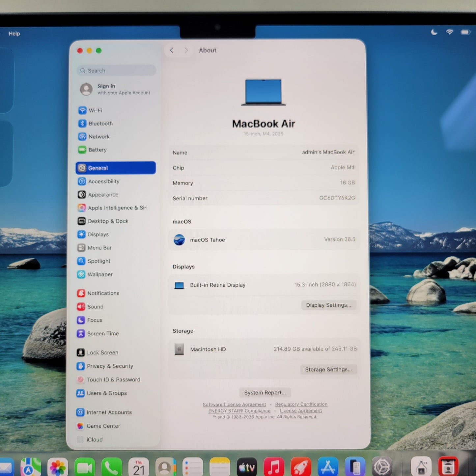476x476 pixels.
Task: Click the "Version 26.5" text
Action: click(340, 239)
